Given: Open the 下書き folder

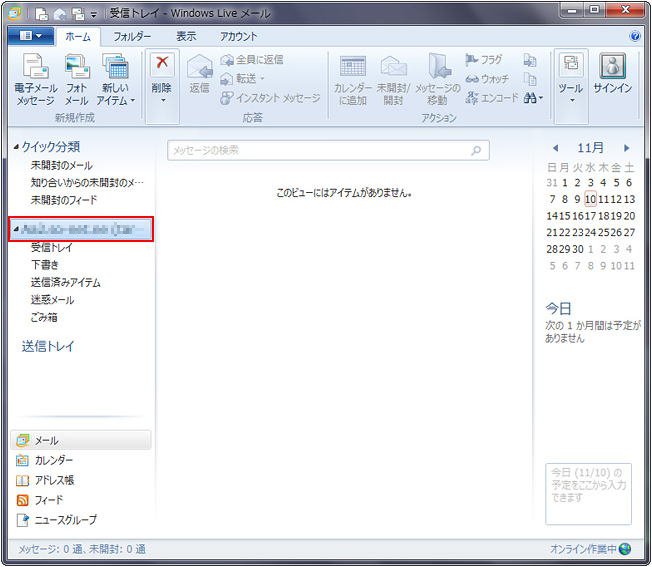Looking at the screenshot, I should tap(45, 265).
